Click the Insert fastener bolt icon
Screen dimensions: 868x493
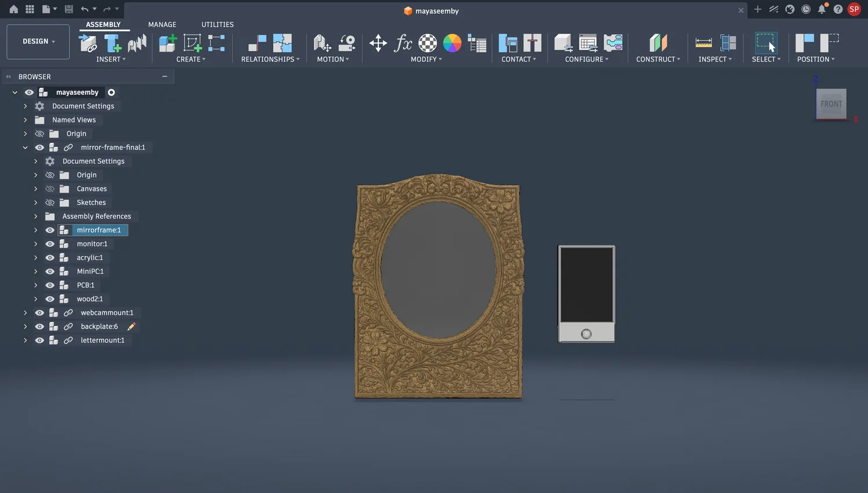click(x=113, y=43)
